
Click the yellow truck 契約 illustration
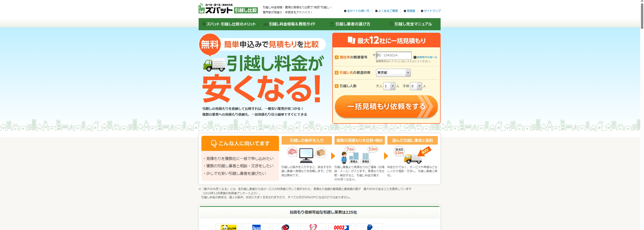point(413,159)
